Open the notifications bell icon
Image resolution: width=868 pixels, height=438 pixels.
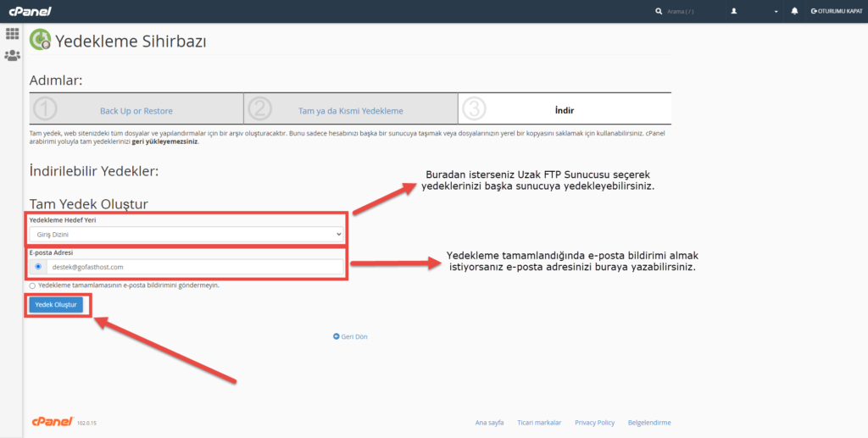[x=794, y=11]
